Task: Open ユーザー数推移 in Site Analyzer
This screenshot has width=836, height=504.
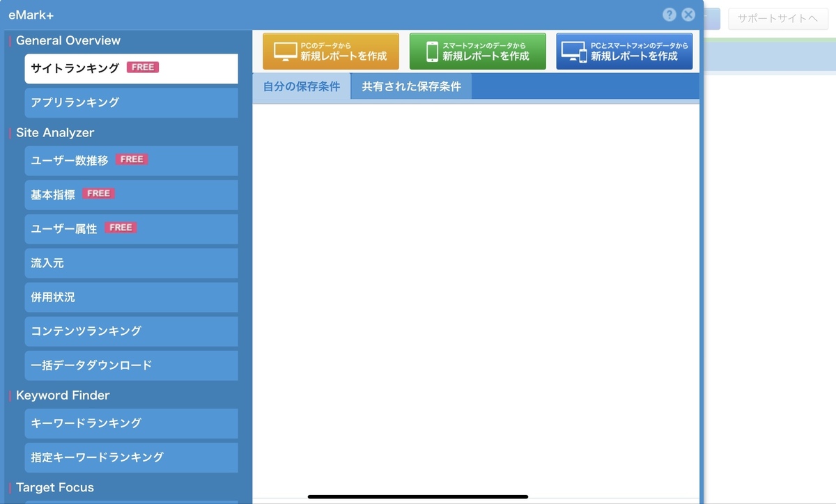Action: (x=131, y=160)
